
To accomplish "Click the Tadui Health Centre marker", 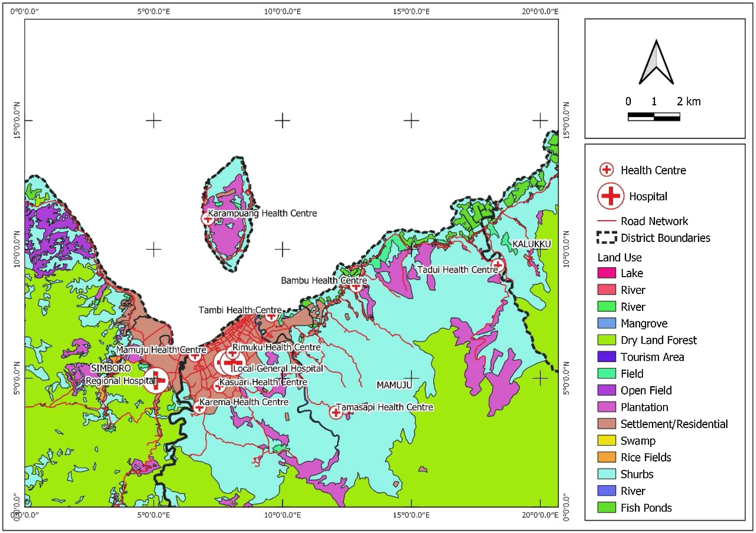I will 498,265.
